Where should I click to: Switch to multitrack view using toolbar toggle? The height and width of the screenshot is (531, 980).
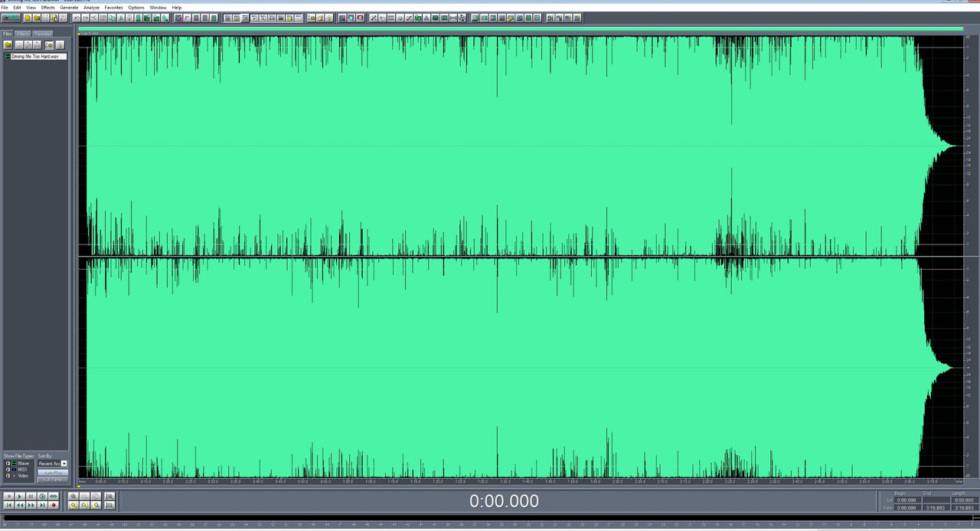tap(11, 18)
